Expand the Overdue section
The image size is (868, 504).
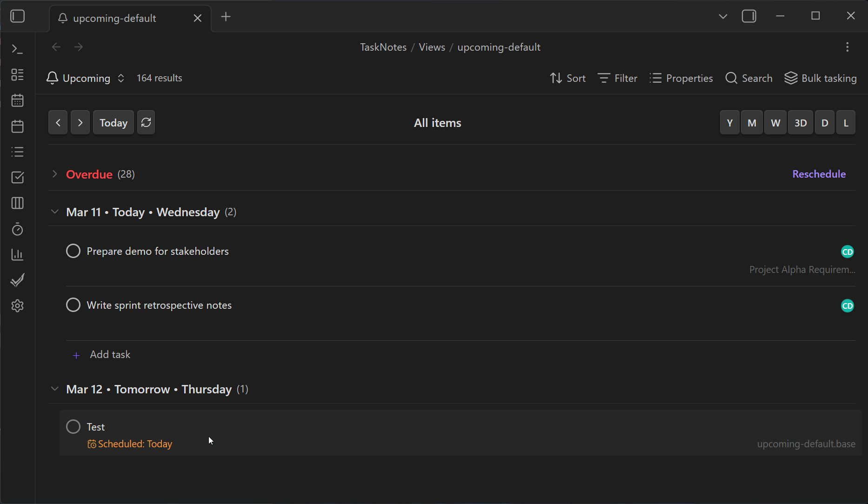(x=54, y=174)
